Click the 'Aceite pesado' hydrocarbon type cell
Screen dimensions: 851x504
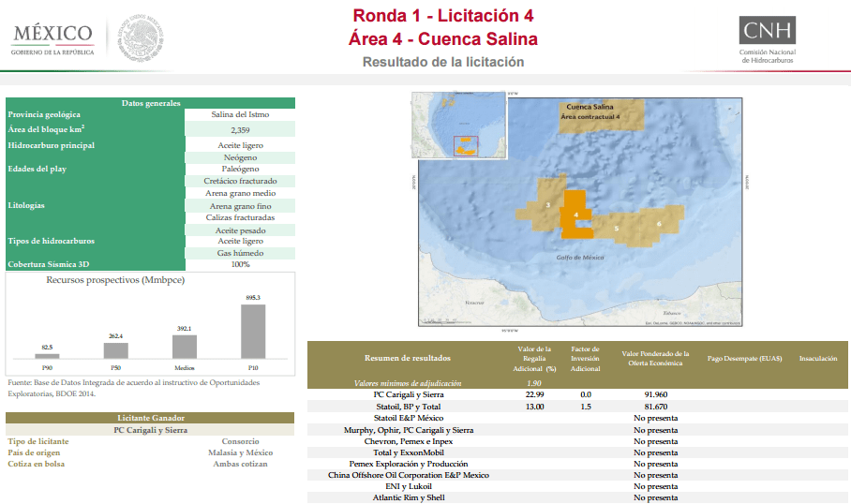(x=240, y=230)
